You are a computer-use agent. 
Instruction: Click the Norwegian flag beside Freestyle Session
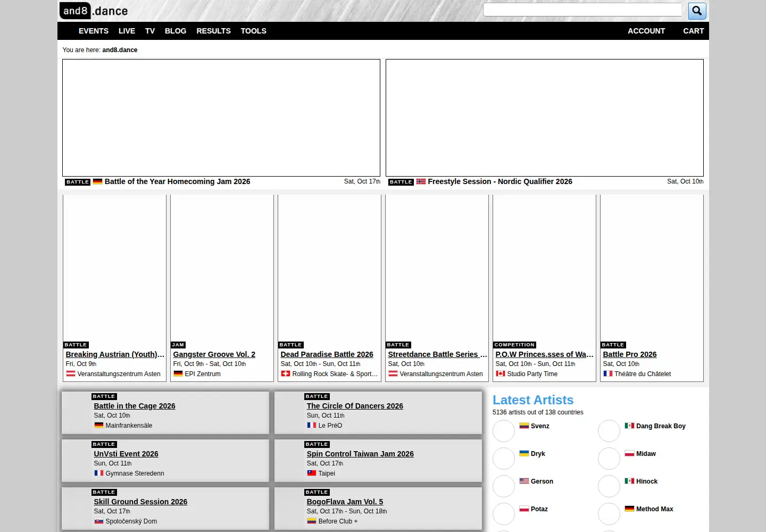(421, 181)
